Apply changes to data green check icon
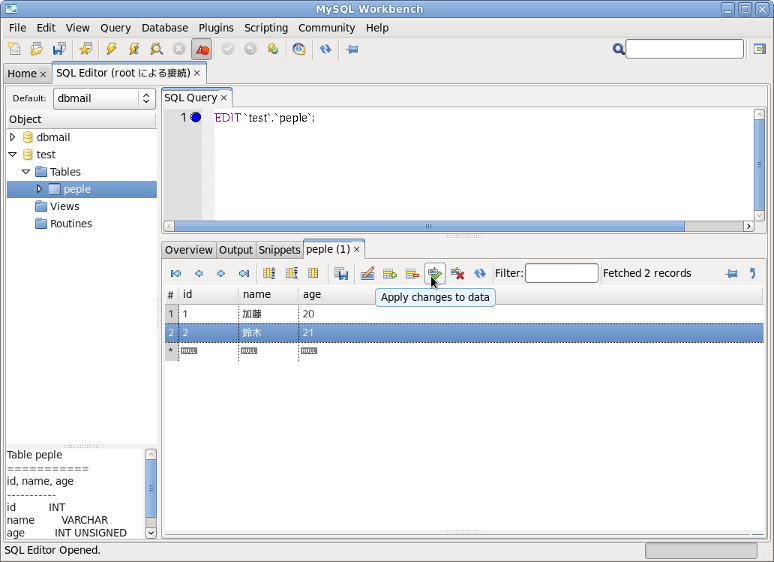774x562 pixels. click(x=435, y=273)
